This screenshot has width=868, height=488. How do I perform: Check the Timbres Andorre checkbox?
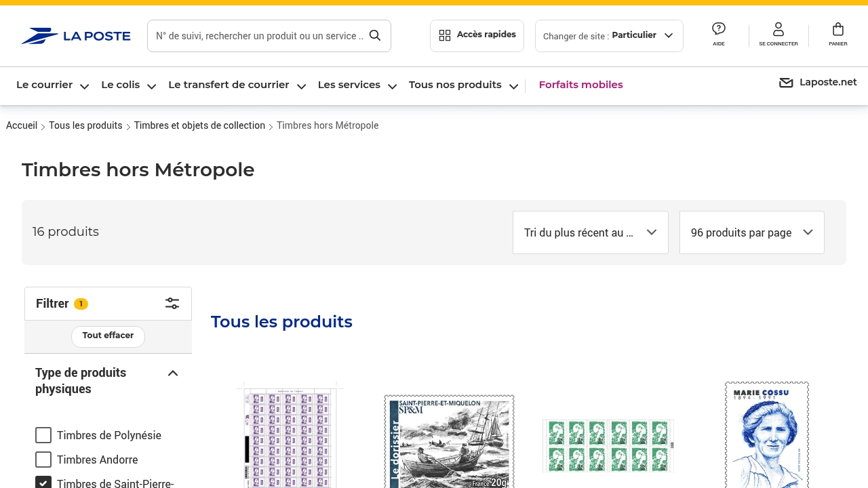(43, 460)
